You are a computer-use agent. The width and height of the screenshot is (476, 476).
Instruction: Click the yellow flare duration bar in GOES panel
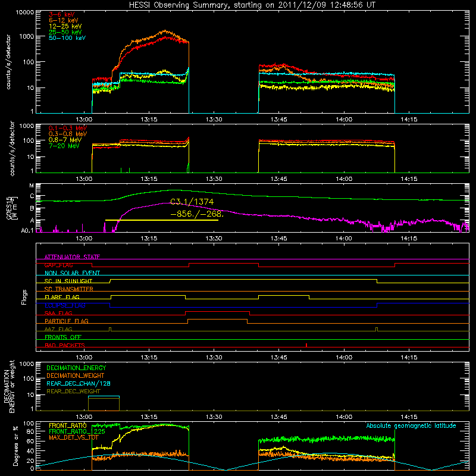pyautogui.click(x=161, y=220)
